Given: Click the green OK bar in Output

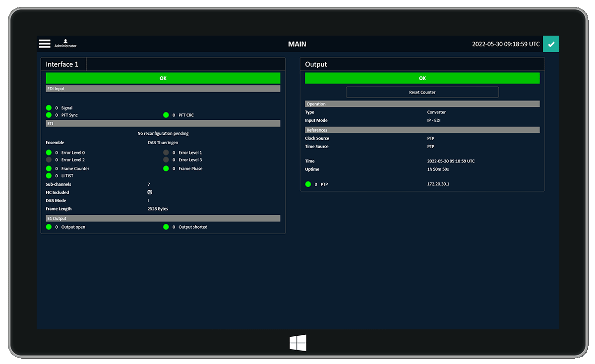Looking at the screenshot, I should 422,78.
